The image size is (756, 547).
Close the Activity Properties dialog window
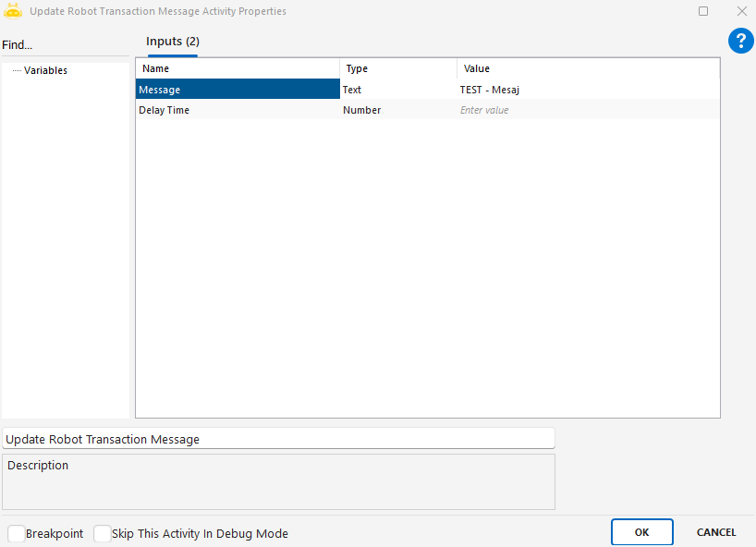coord(741,11)
